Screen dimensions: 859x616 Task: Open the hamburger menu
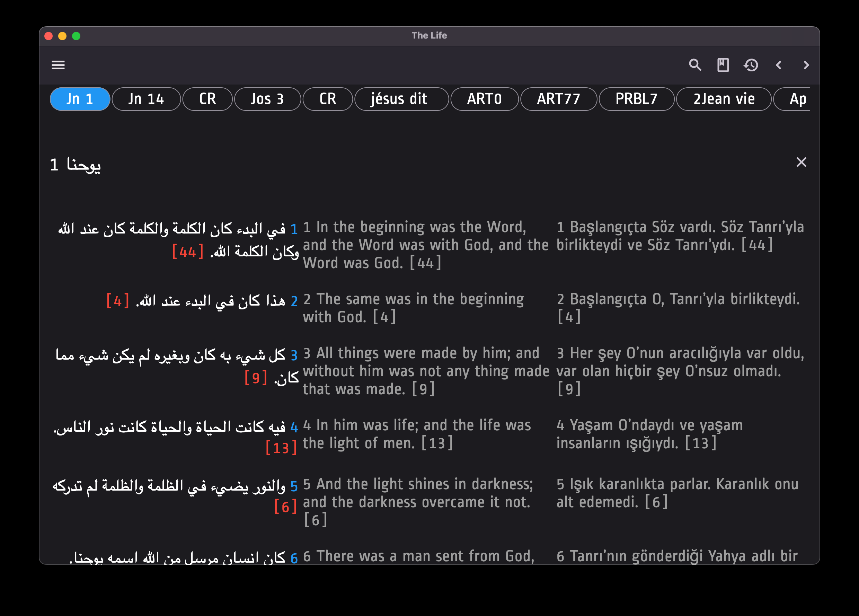coord(58,65)
